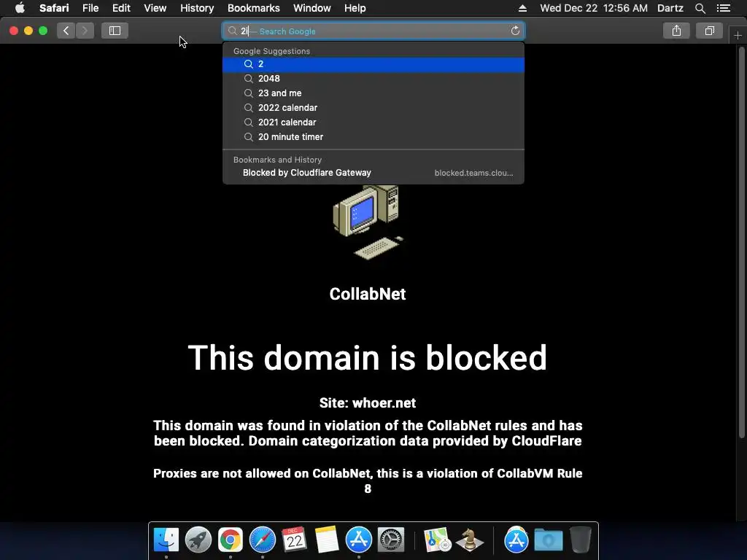The height and width of the screenshot is (560, 747).
Task: Open the Help menu
Action: point(355,8)
